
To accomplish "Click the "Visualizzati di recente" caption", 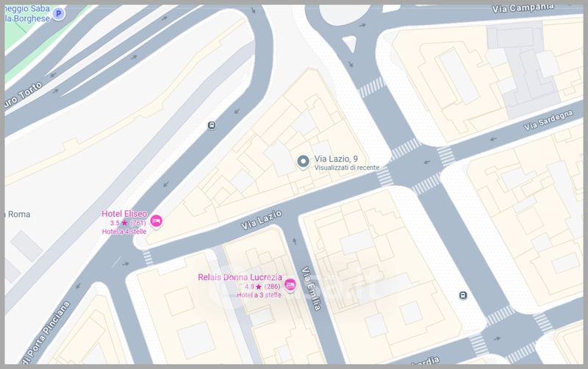I will (x=346, y=168).
